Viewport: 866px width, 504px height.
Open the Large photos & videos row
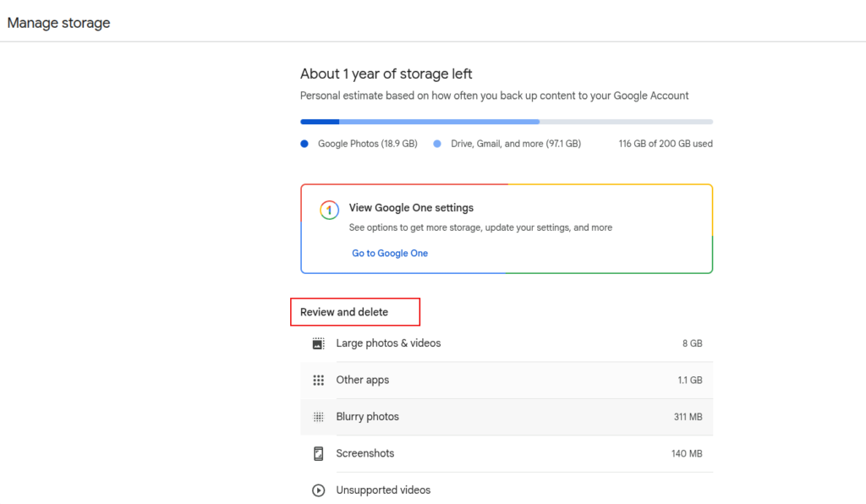pos(507,343)
